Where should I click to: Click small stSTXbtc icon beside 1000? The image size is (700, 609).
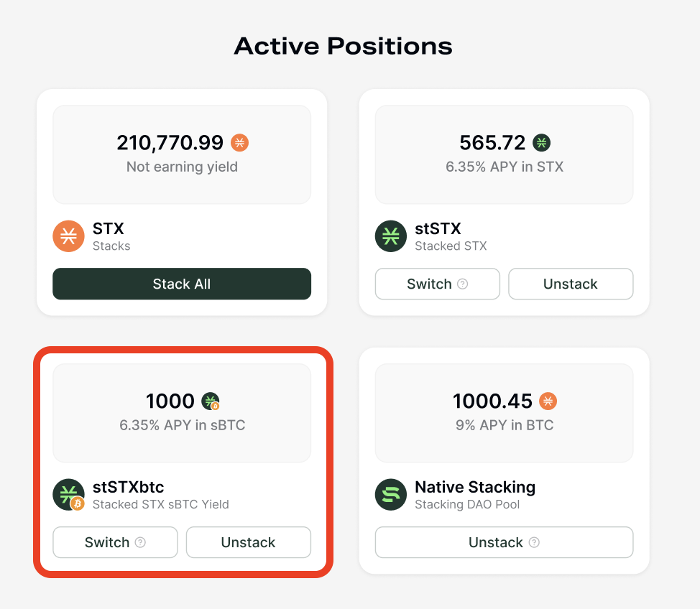[x=211, y=401]
